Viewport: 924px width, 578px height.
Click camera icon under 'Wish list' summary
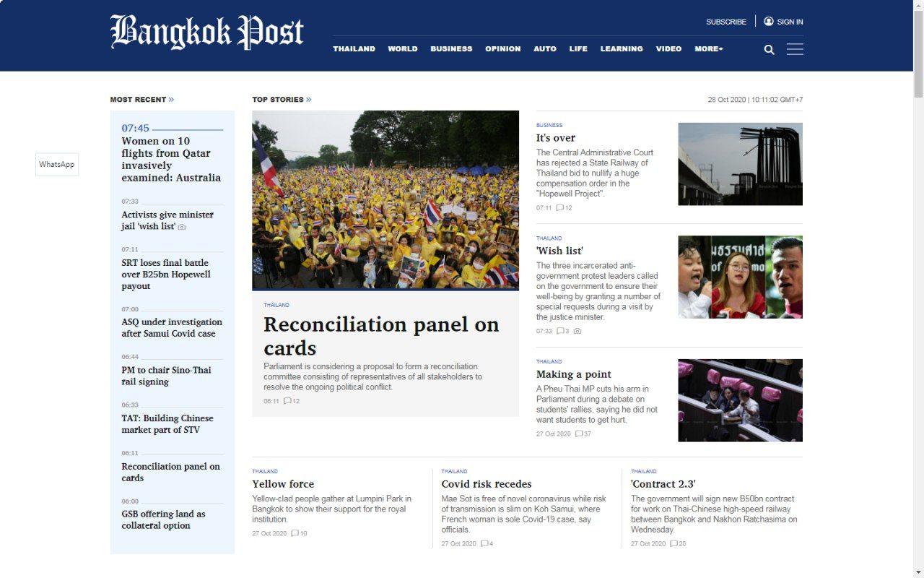(x=577, y=332)
